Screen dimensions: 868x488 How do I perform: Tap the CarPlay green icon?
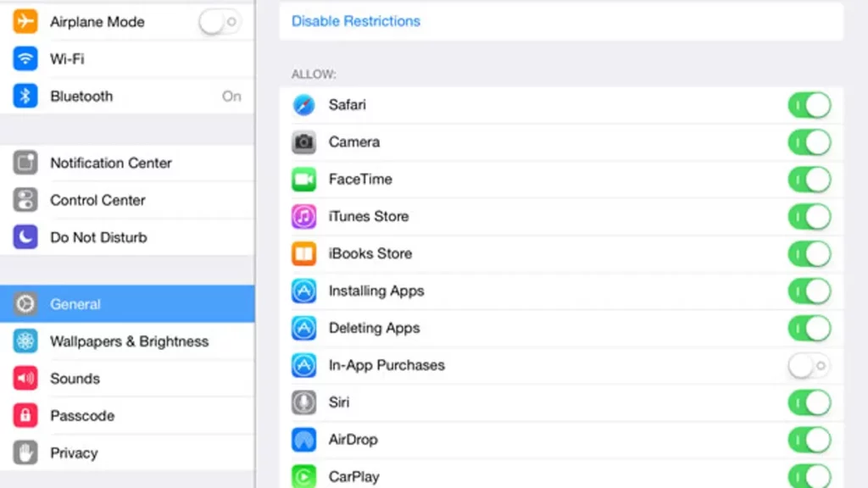(x=304, y=476)
